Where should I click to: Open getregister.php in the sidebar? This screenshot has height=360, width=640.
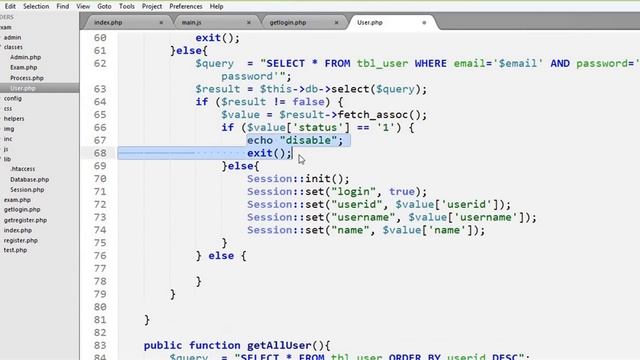pyautogui.click(x=25, y=220)
